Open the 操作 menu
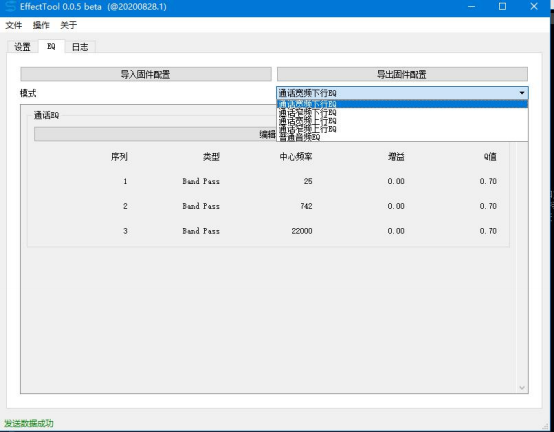Image resolution: width=554 pixels, height=432 pixels. click(41, 25)
